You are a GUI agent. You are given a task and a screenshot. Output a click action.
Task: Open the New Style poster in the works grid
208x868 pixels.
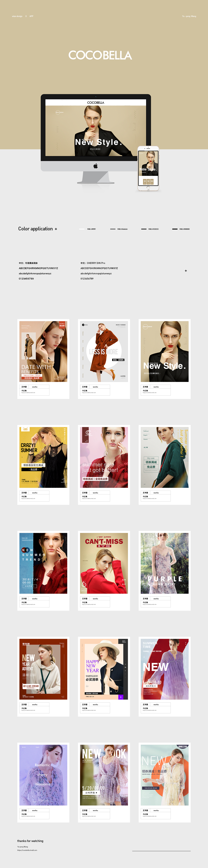click(x=165, y=351)
